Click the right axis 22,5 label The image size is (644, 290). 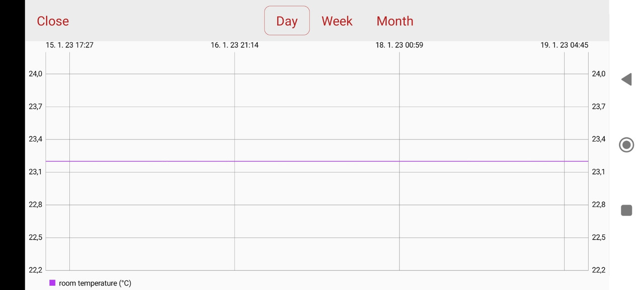599,238
